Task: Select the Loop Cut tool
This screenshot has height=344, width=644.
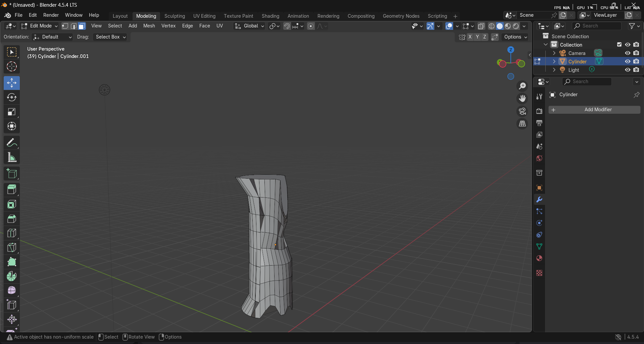Action: coord(12,233)
